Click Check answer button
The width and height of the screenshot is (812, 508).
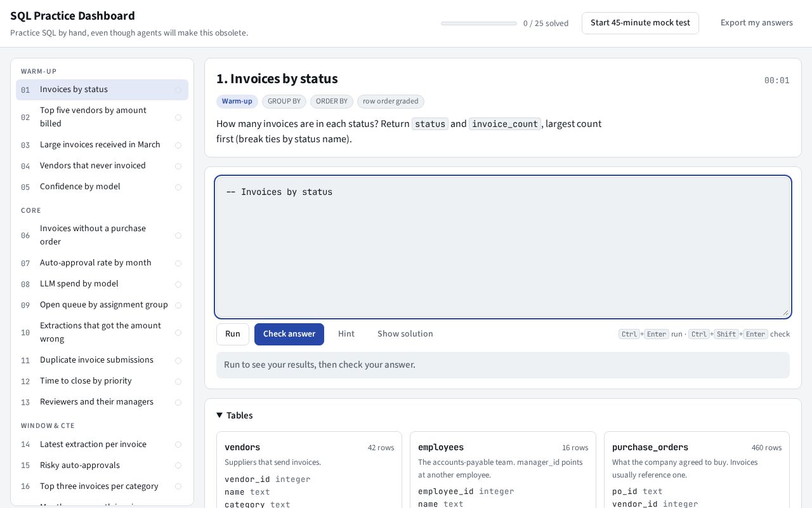(x=289, y=334)
